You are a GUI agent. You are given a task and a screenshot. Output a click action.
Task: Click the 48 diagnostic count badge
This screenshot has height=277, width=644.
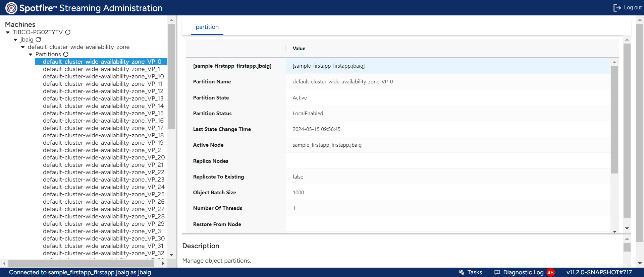tap(550, 272)
